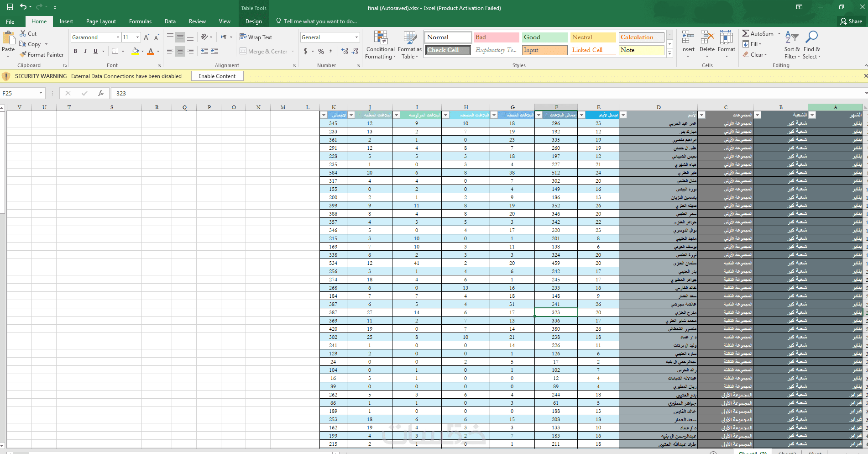Click the Fill Color bucket swatch

point(135,51)
